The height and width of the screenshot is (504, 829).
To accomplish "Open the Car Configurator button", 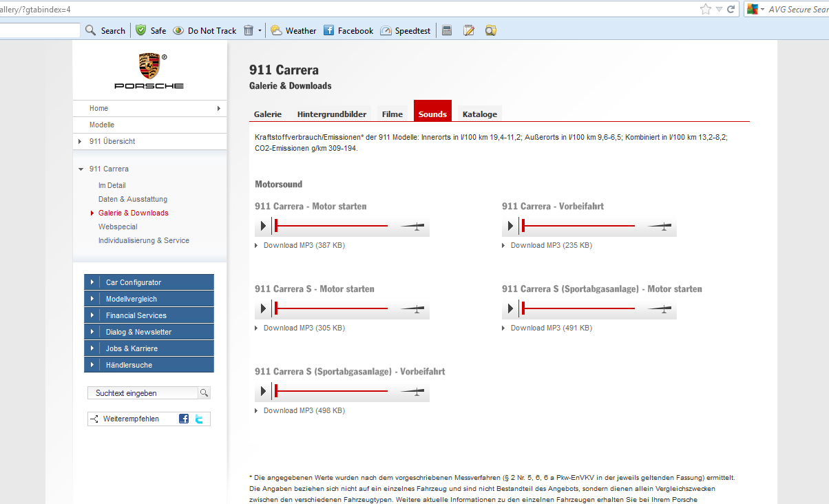I will 149,282.
